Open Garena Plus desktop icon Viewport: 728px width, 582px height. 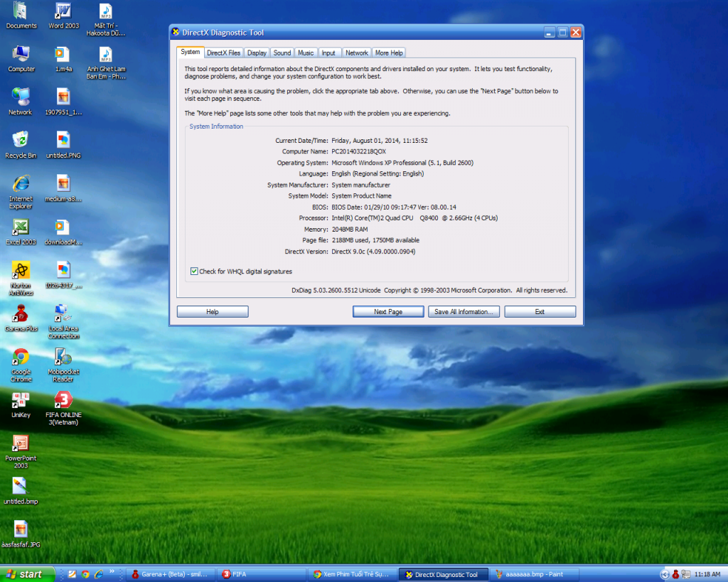coord(21,314)
